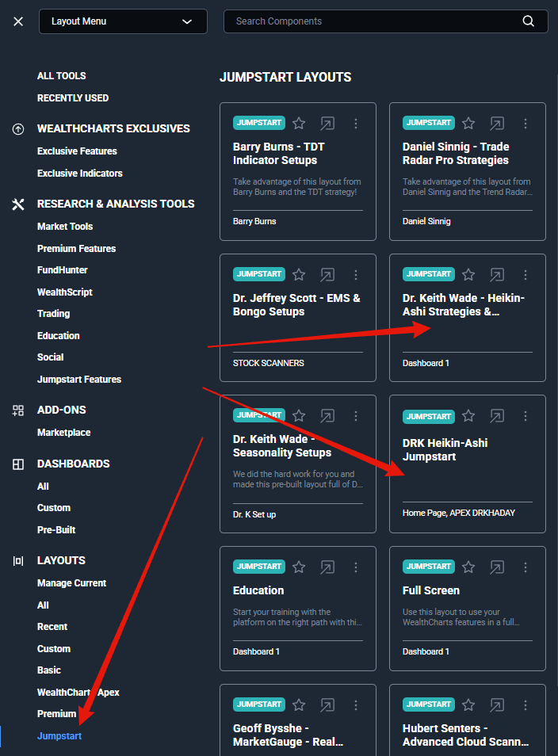Click the Layouts section icon

(18, 561)
